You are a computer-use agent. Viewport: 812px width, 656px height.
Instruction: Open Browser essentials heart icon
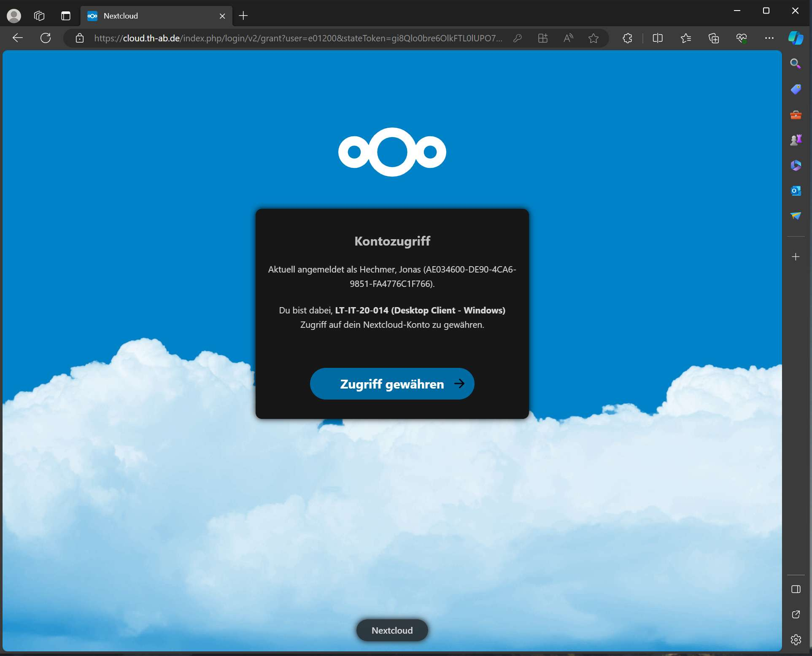point(742,38)
